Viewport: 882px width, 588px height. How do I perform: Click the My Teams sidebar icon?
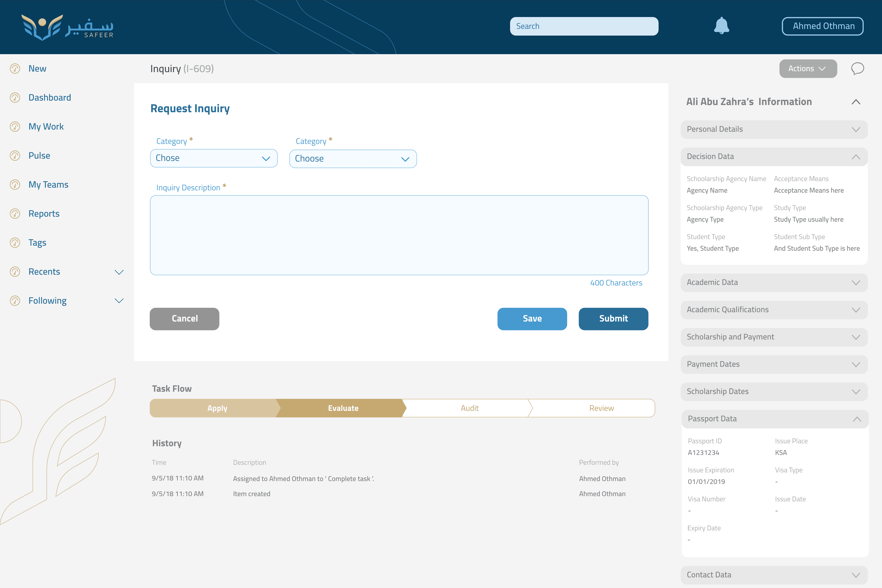pos(15,185)
